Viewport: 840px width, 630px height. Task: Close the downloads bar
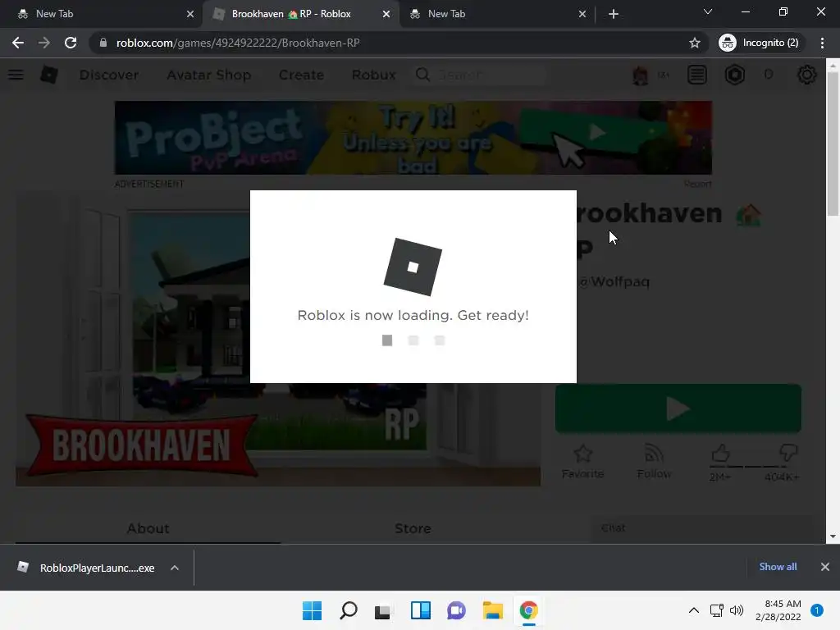(x=825, y=567)
